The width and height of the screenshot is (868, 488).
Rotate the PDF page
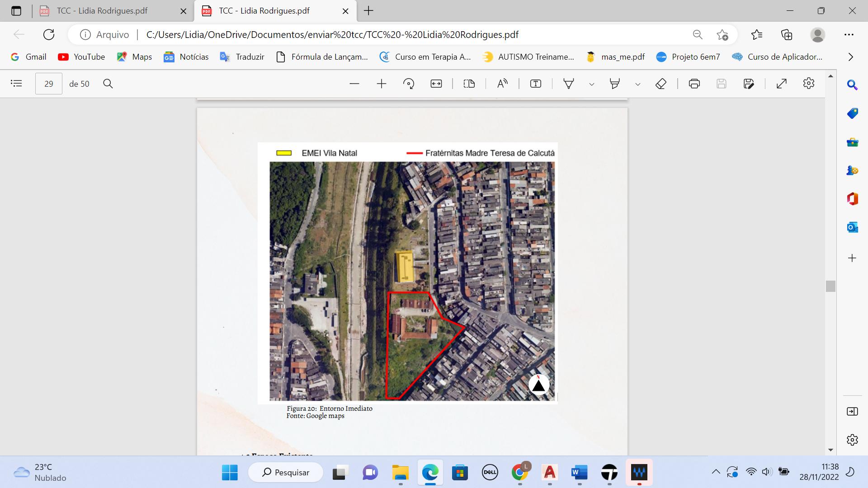(x=409, y=84)
